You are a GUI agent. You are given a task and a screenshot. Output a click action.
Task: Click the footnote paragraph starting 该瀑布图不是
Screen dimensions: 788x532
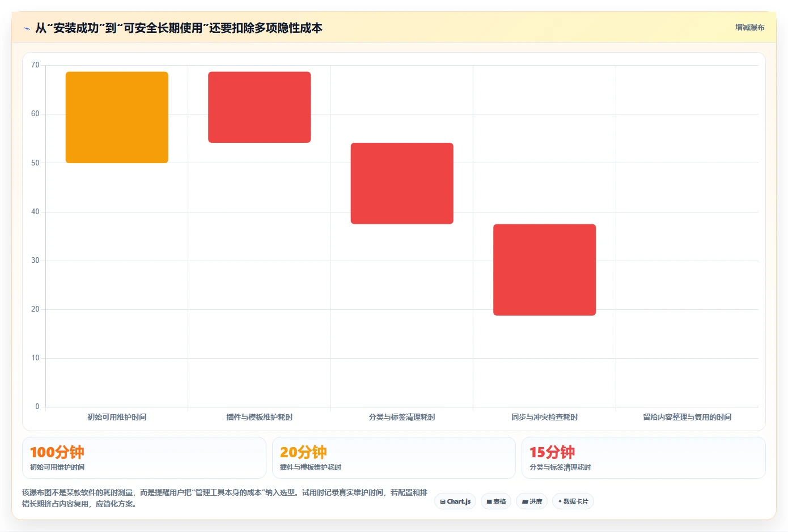point(225,498)
